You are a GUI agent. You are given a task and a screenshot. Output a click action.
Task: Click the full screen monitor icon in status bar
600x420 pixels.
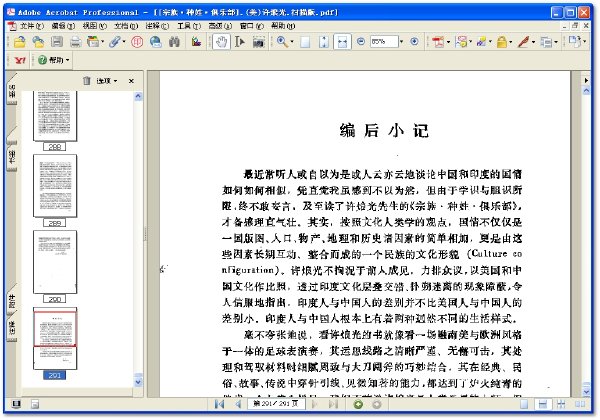[16, 404]
